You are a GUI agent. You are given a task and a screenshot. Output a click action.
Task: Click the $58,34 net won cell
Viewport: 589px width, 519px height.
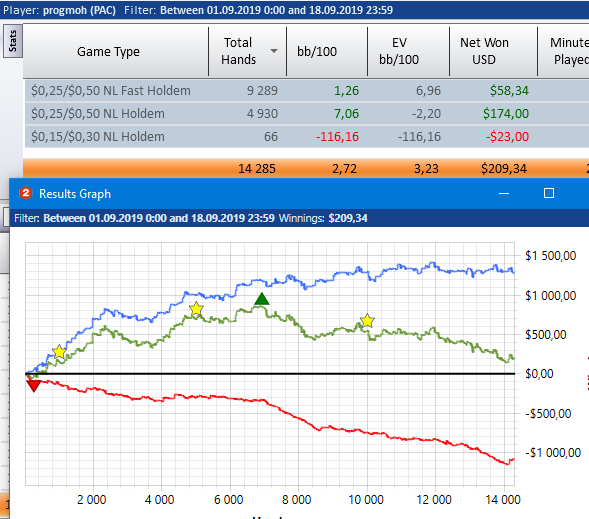click(509, 91)
